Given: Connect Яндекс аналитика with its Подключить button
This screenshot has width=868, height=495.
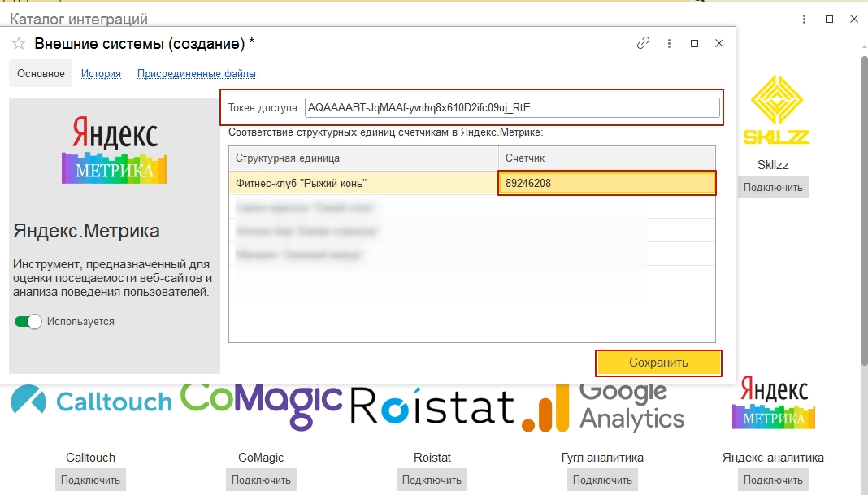Looking at the screenshot, I should [773, 480].
